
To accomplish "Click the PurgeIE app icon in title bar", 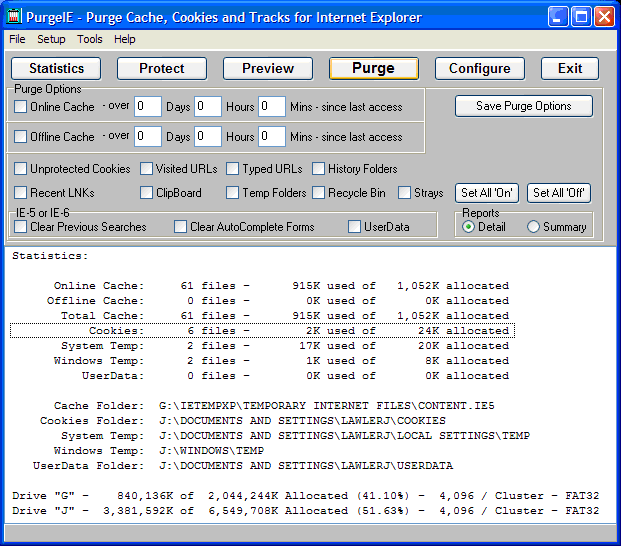I will (x=14, y=17).
